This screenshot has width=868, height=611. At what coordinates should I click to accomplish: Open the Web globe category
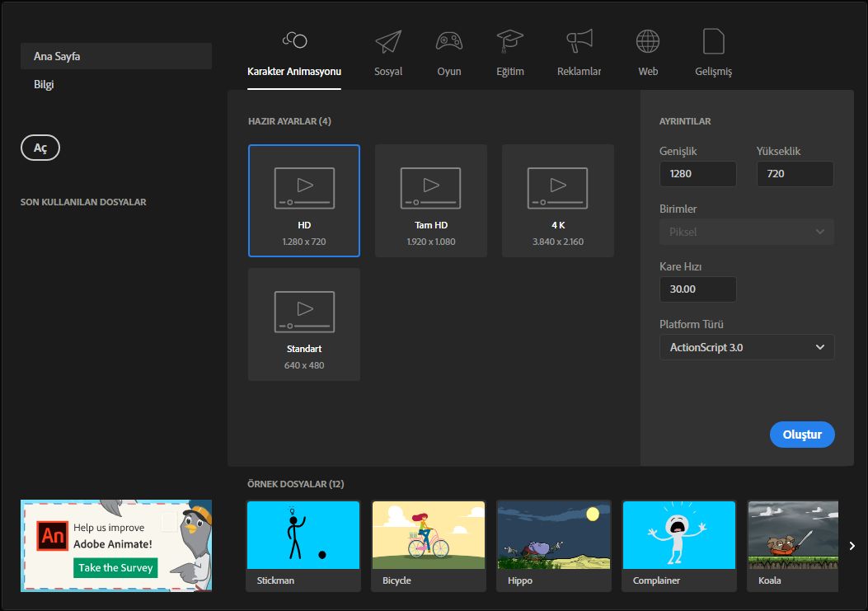coord(648,42)
